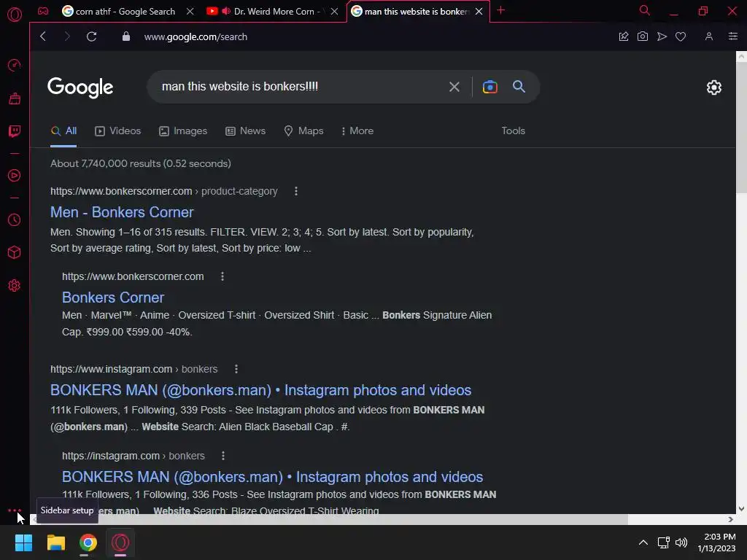This screenshot has height=560, width=747.
Task: Open GX Control speedometer icon in sidebar
Action: click(x=15, y=65)
